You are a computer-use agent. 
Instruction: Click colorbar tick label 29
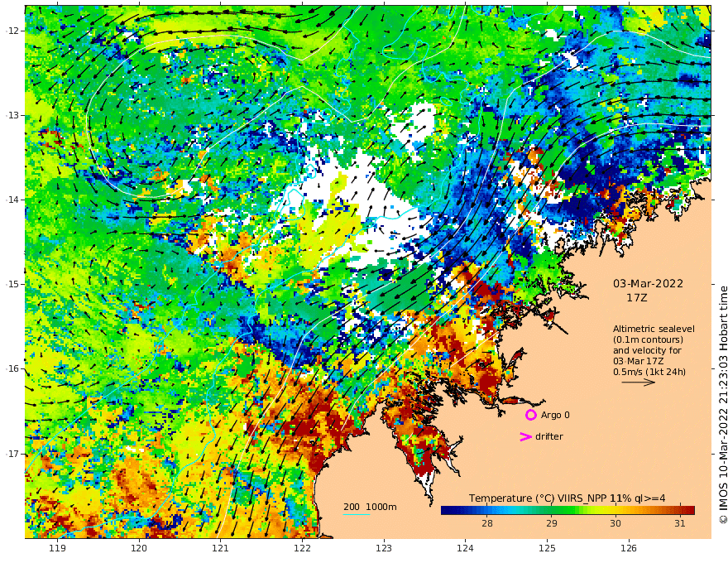pyautogui.click(x=551, y=523)
